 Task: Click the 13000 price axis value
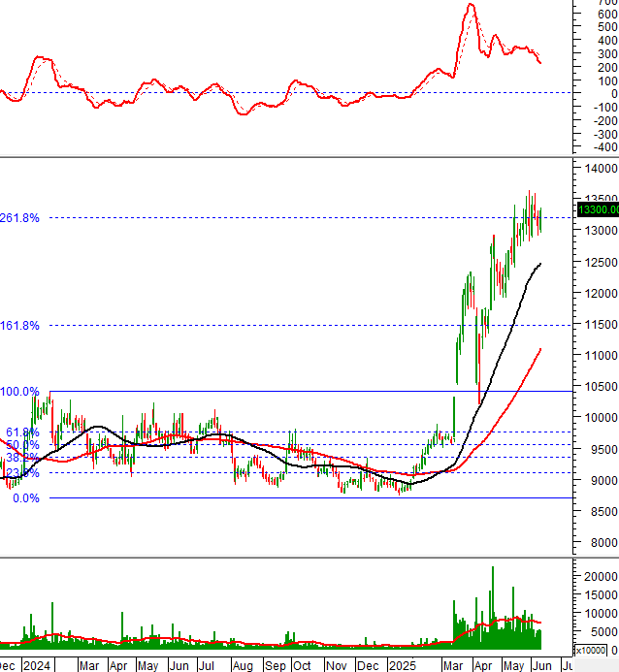602,230
